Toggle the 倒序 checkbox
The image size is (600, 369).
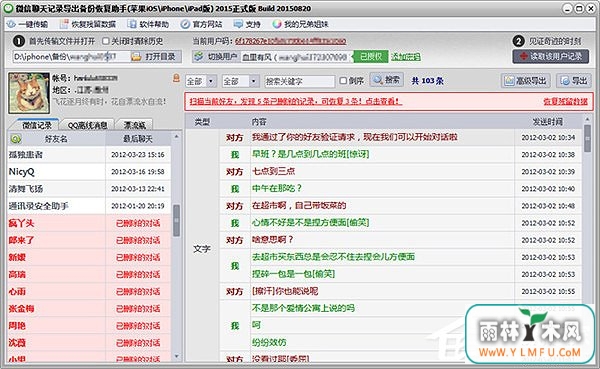pos(343,81)
